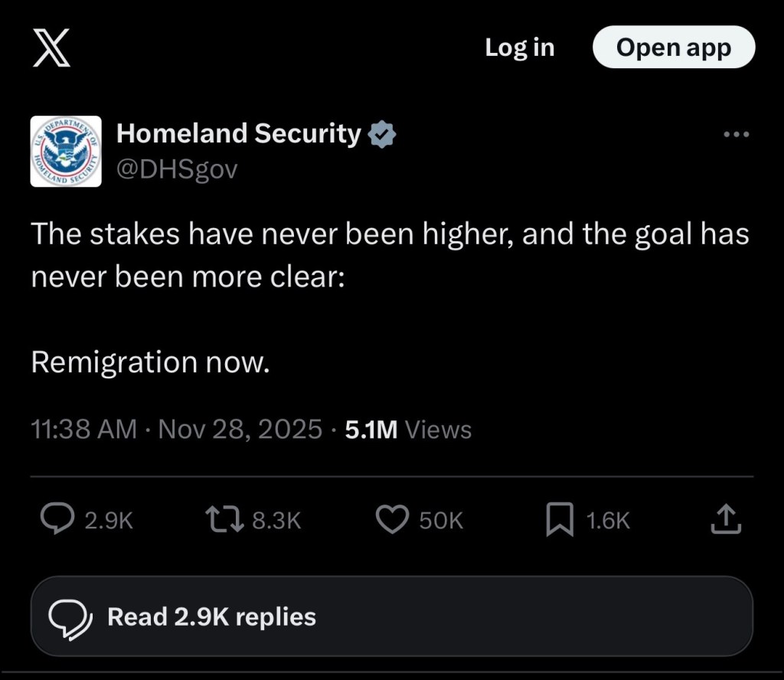Open the @DHSgov profile handle

tap(178, 169)
